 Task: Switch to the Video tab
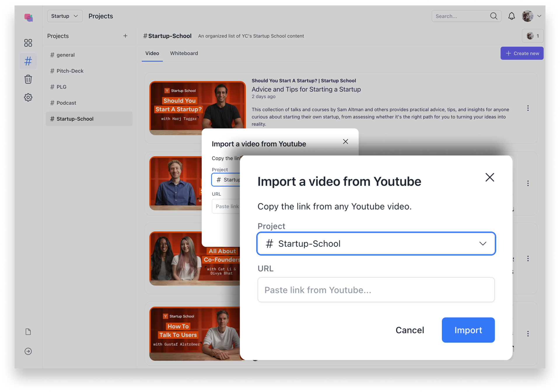click(x=152, y=53)
